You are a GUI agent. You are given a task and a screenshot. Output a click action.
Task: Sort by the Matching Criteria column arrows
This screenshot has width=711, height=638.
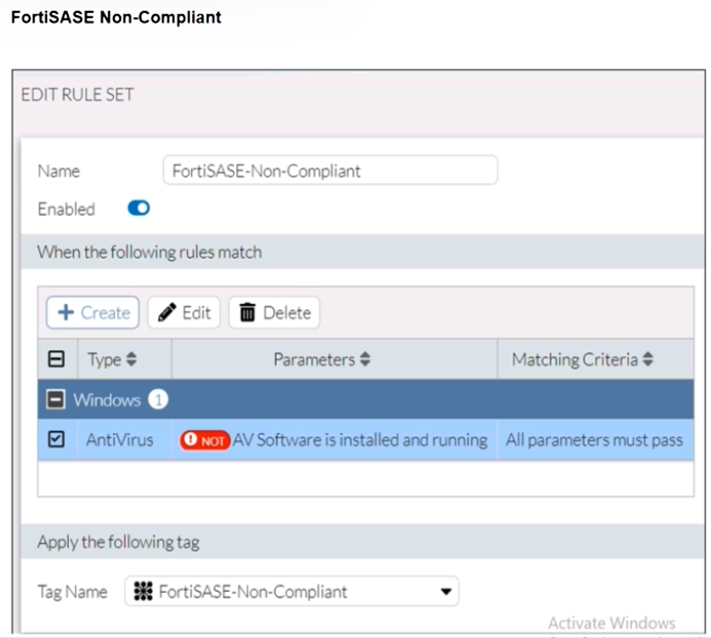point(648,360)
